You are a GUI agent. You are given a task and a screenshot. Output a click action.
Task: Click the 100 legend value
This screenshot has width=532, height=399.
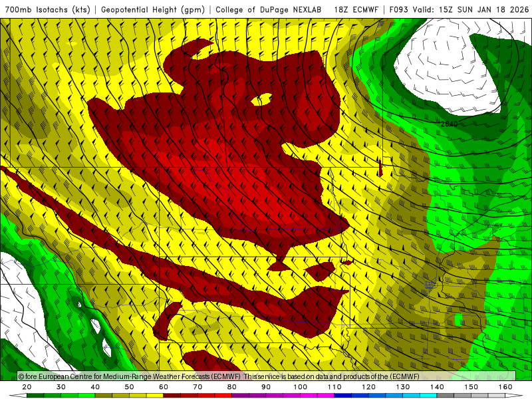301,387
